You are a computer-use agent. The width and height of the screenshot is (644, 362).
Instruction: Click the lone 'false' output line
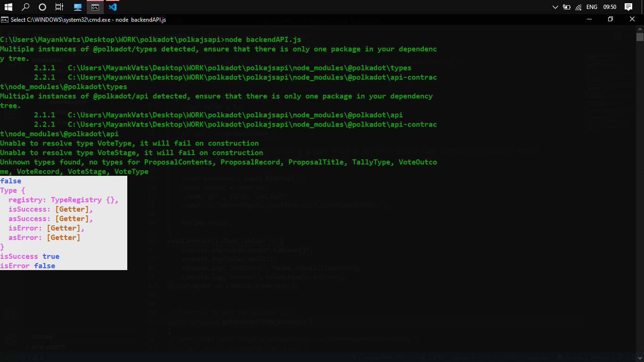pos(10,181)
